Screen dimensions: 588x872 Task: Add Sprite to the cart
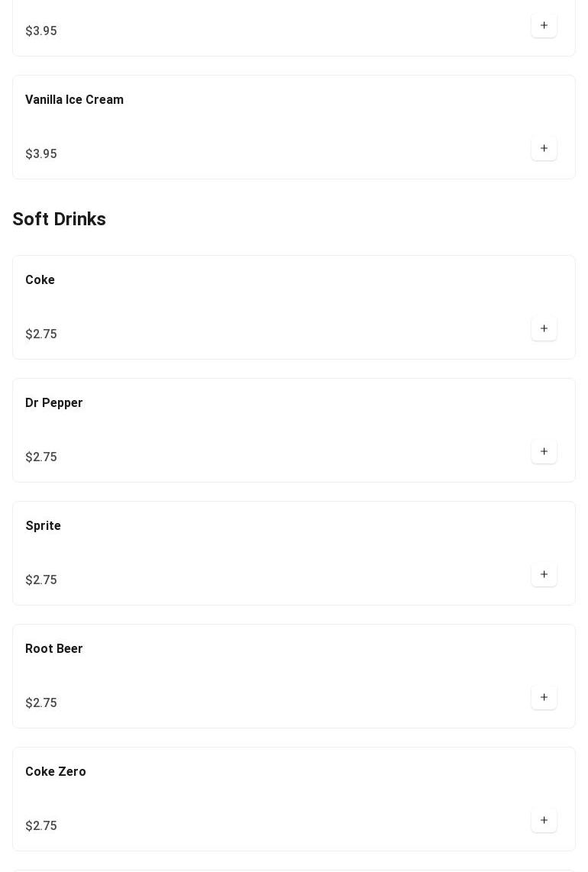click(x=544, y=574)
